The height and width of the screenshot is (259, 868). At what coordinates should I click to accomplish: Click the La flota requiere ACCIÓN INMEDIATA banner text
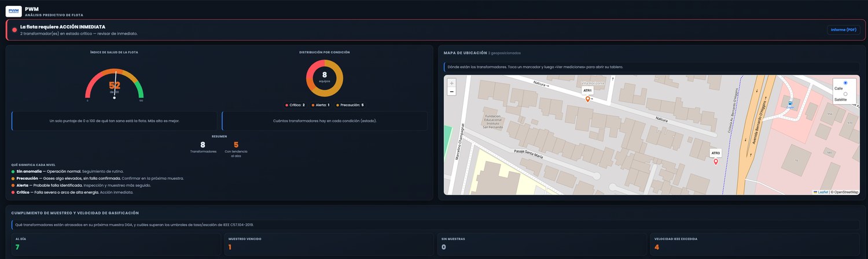point(62,27)
